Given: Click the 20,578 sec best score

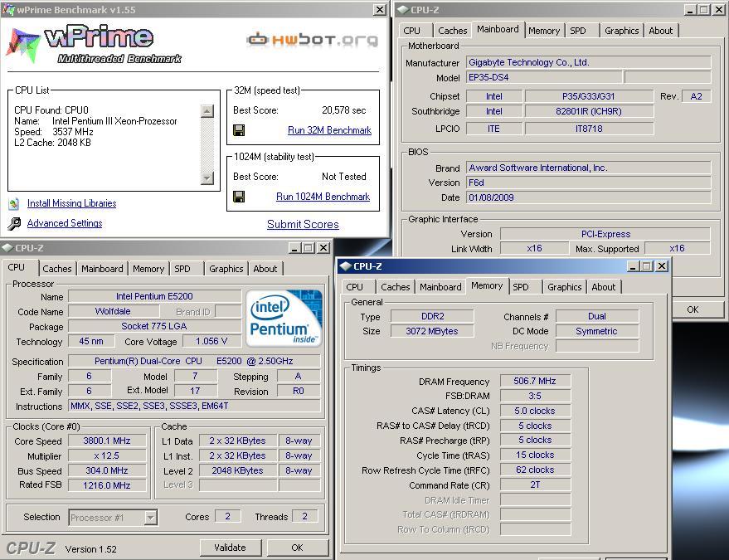Looking at the screenshot, I should [x=343, y=110].
